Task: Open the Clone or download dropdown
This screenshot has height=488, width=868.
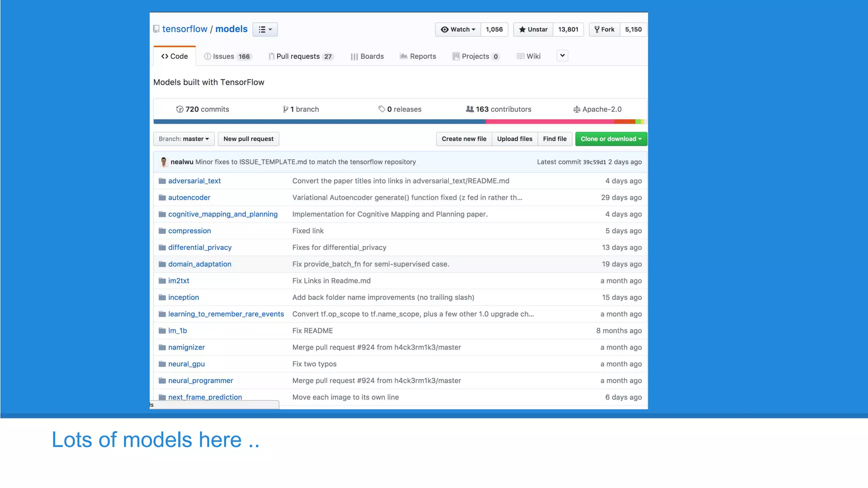Action: click(x=611, y=139)
